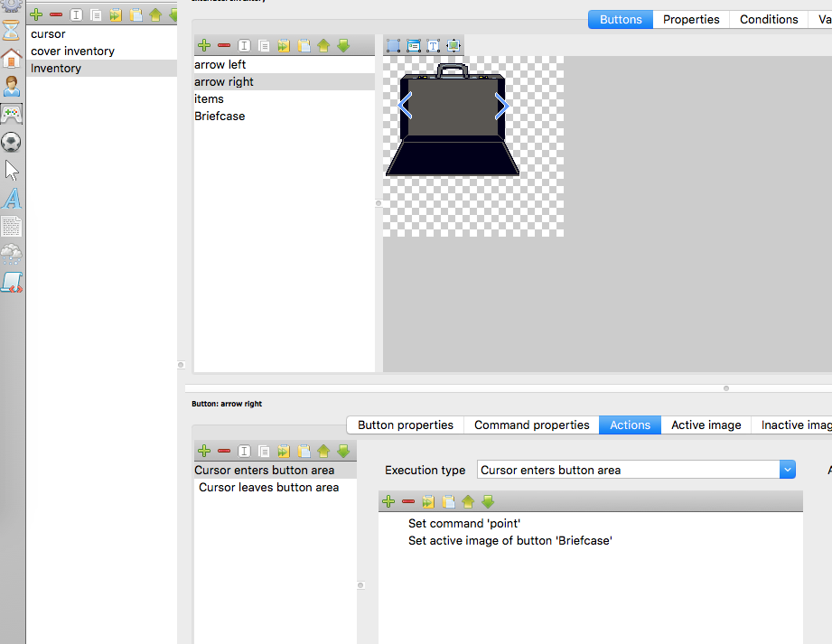This screenshot has height=644, width=832.
Task: Open the text document grid sidebar icon
Action: (11, 227)
